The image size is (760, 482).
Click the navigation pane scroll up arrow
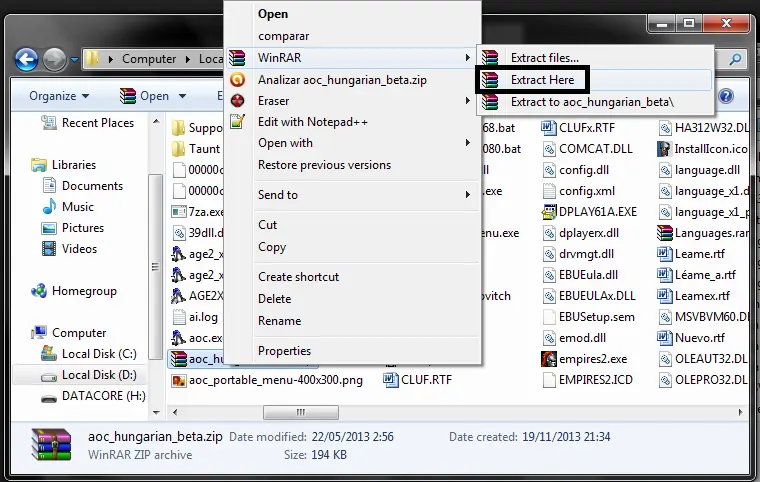click(156, 121)
